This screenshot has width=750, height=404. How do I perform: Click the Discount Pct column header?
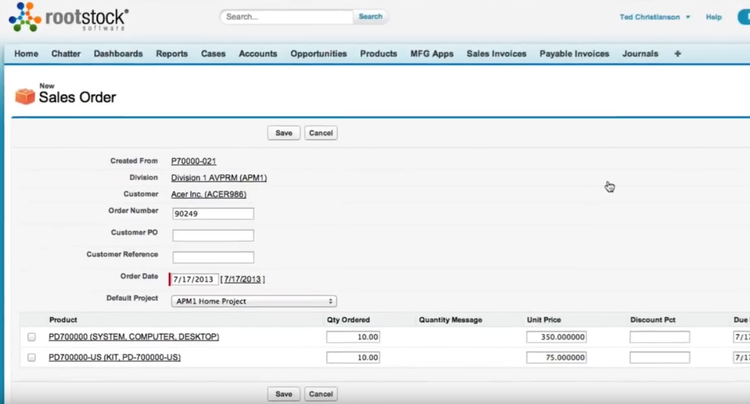[x=653, y=320]
